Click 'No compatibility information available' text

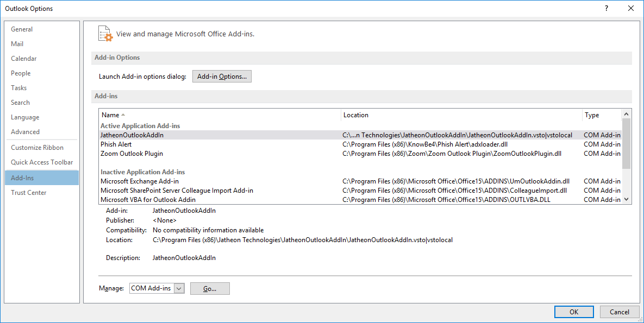[208, 230]
